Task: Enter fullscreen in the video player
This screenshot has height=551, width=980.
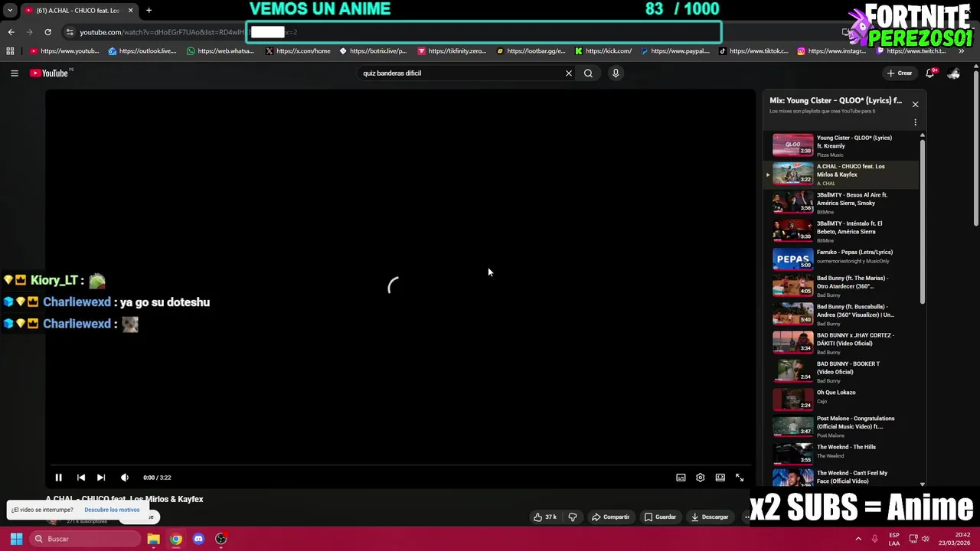Action: (740, 478)
